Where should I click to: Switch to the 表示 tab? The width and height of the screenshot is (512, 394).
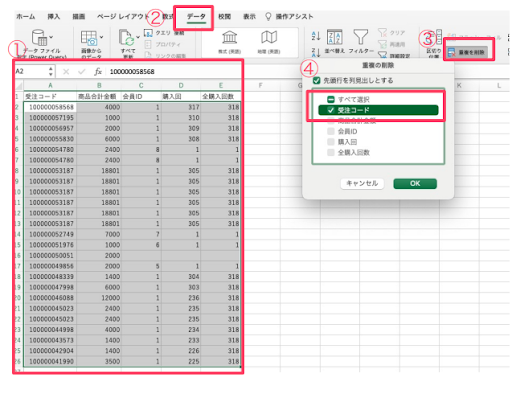(x=249, y=16)
